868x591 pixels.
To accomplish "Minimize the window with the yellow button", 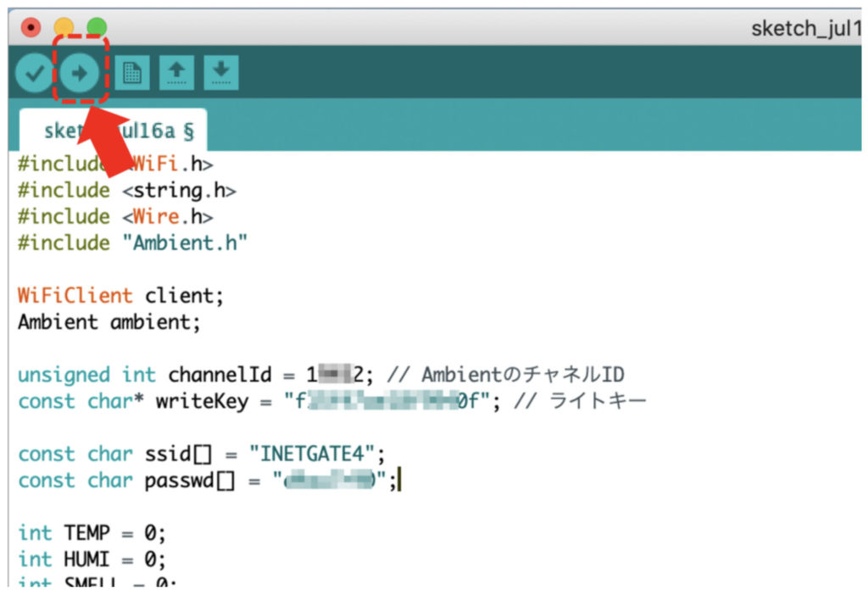I will tap(64, 27).
